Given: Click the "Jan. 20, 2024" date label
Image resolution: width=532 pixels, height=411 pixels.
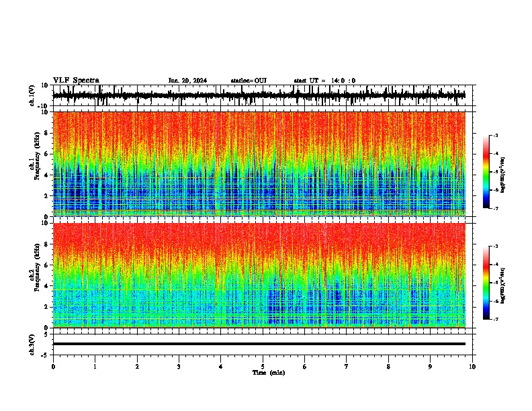Looking at the screenshot, I should pos(187,81).
